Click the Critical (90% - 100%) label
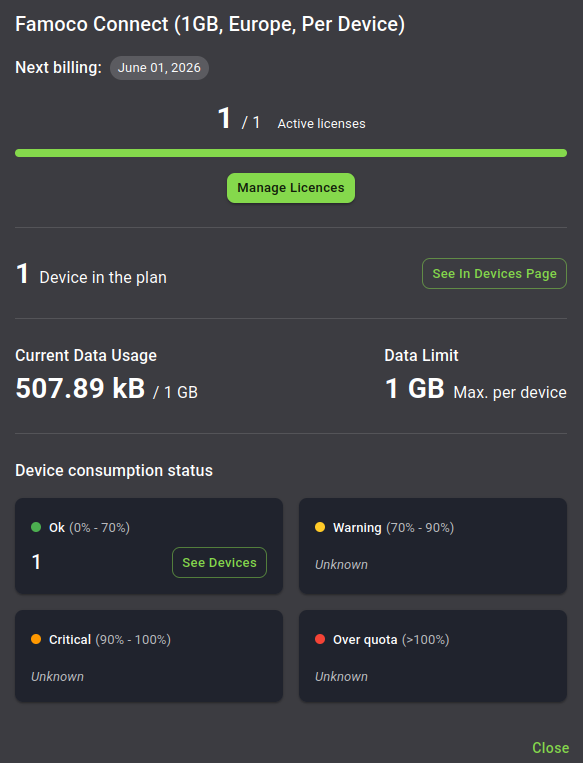 click(x=109, y=639)
